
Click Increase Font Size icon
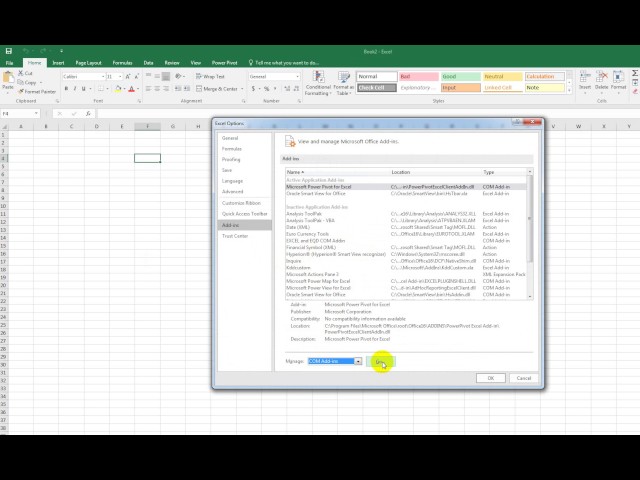(128, 76)
